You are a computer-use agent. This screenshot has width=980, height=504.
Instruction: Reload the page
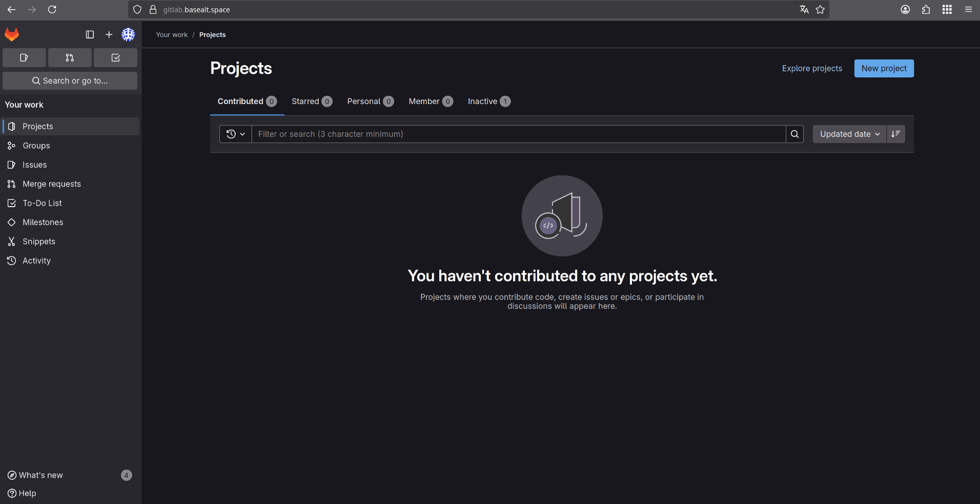coord(52,9)
